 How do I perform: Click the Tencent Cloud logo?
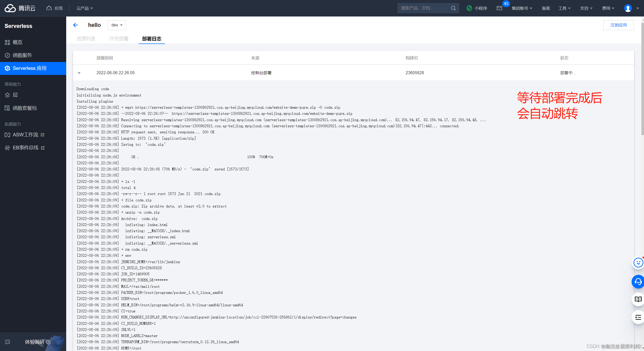point(20,8)
